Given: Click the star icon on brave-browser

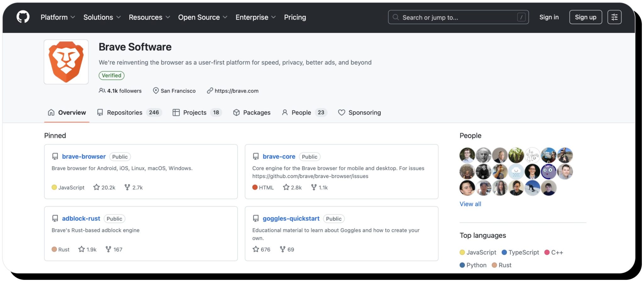Looking at the screenshot, I should [96, 187].
